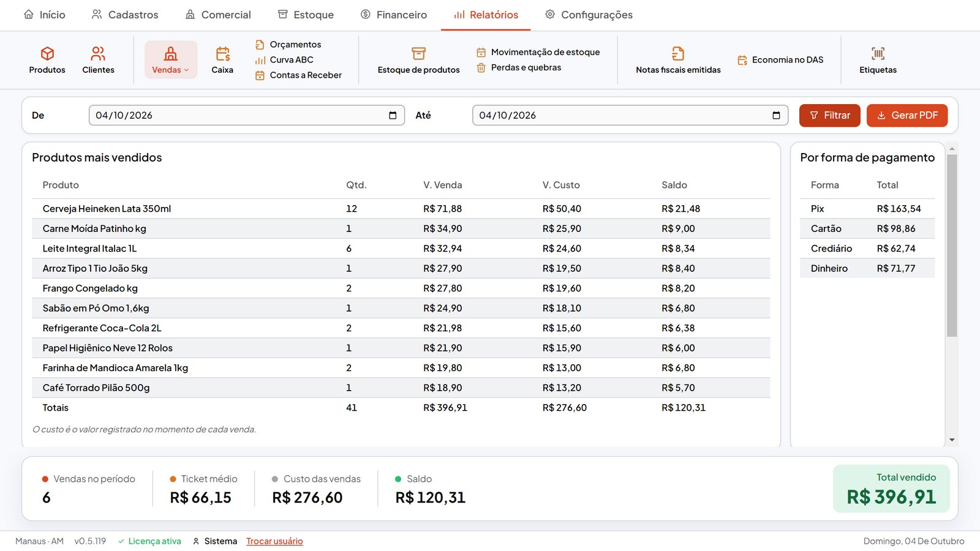
Task: Open Movimentação de estoque report
Action: (538, 52)
